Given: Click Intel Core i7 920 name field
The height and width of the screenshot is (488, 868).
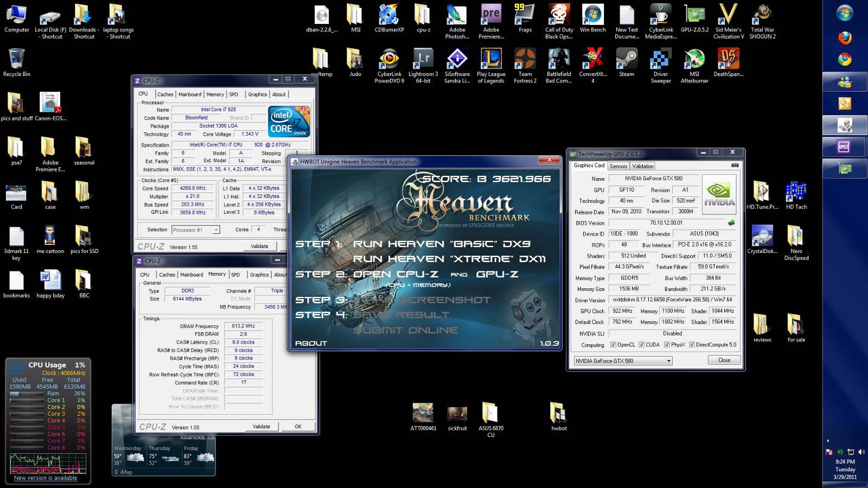Looking at the screenshot, I should [x=218, y=110].
